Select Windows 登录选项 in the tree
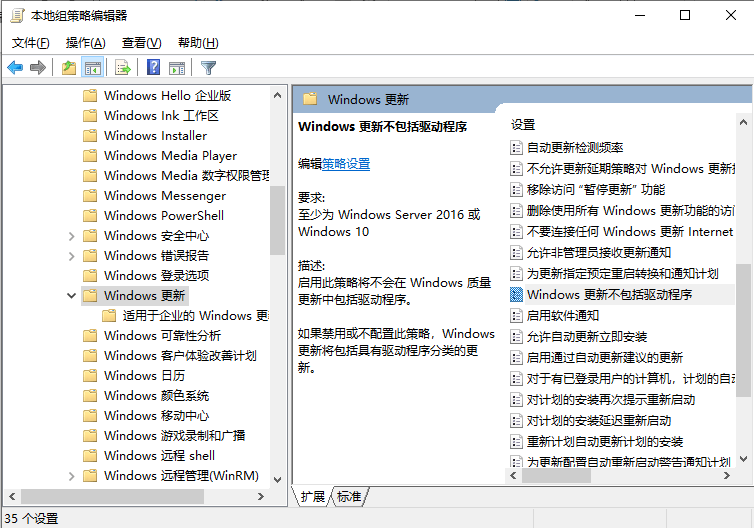 pyautogui.click(x=156, y=276)
